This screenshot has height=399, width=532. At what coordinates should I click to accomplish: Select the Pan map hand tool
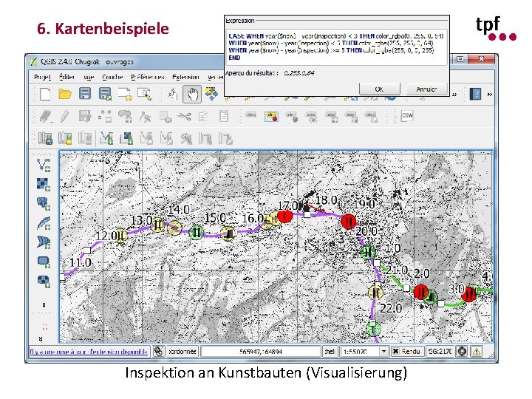point(192,94)
